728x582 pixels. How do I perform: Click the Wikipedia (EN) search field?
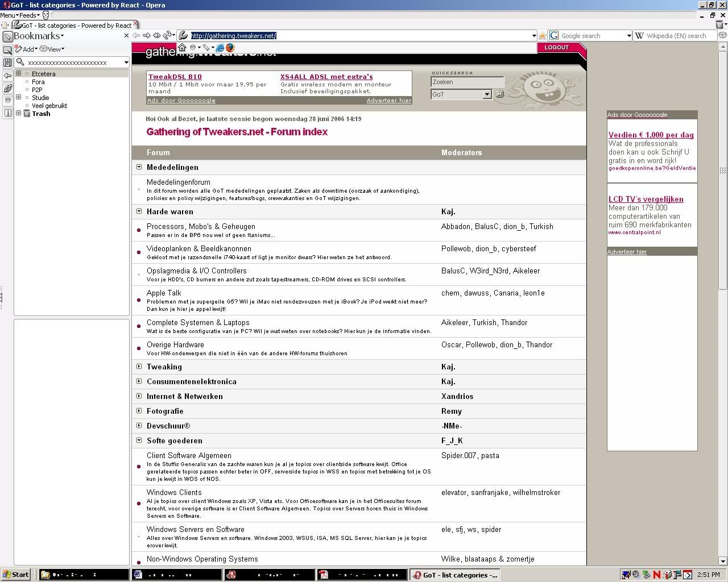[x=675, y=36]
